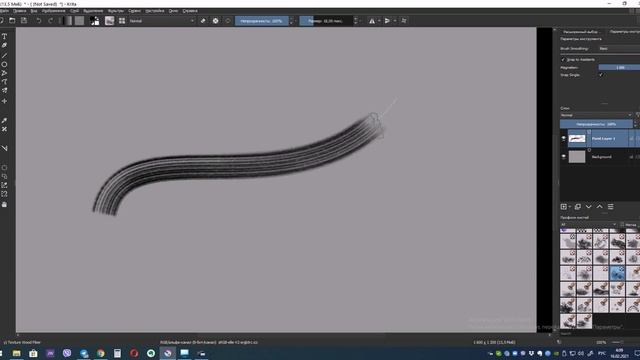Viewport: 640px width, 360px height.
Task: Adjust brush size stepper arrows
Action: pos(356,21)
